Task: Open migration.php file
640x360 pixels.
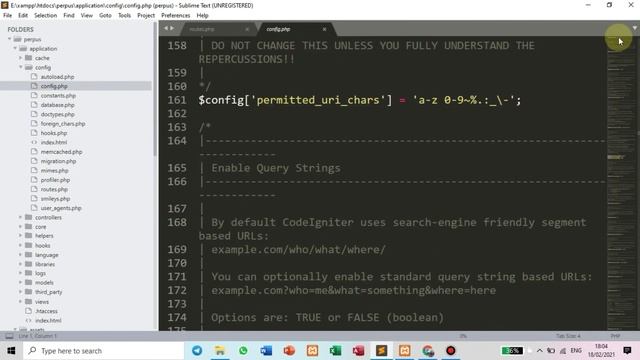Action: [x=58, y=161]
